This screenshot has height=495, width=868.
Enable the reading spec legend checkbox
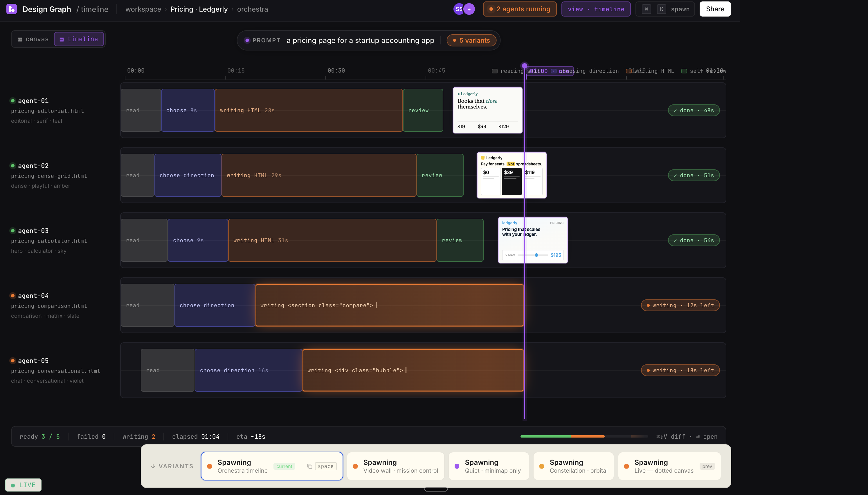[x=494, y=71]
